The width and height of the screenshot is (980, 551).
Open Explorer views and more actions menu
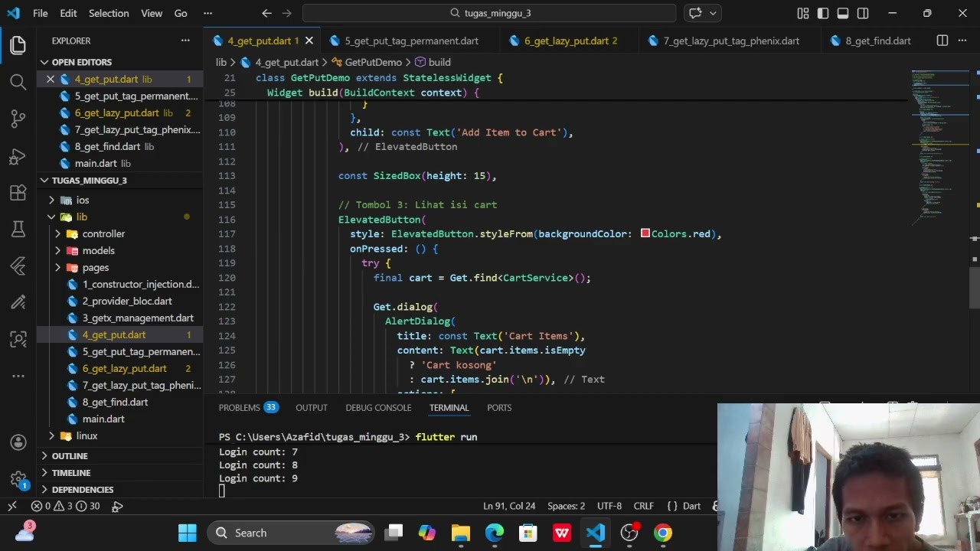(185, 41)
